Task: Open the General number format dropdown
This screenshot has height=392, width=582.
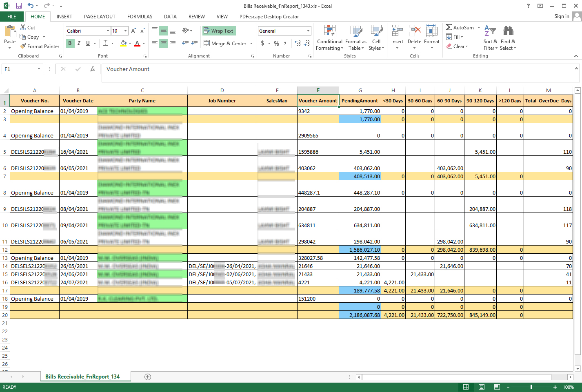Action: (308, 31)
